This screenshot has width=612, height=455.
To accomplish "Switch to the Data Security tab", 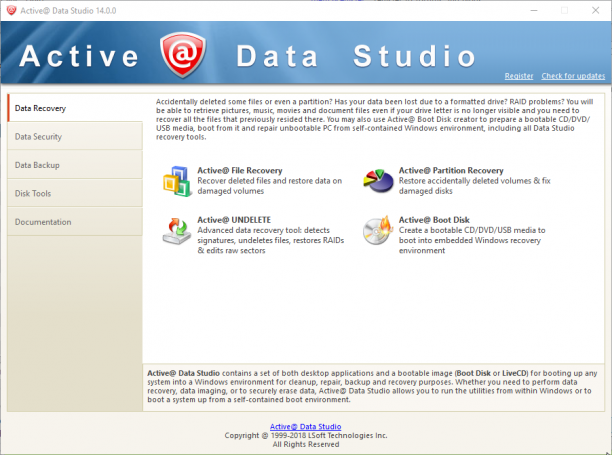I will coord(75,137).
